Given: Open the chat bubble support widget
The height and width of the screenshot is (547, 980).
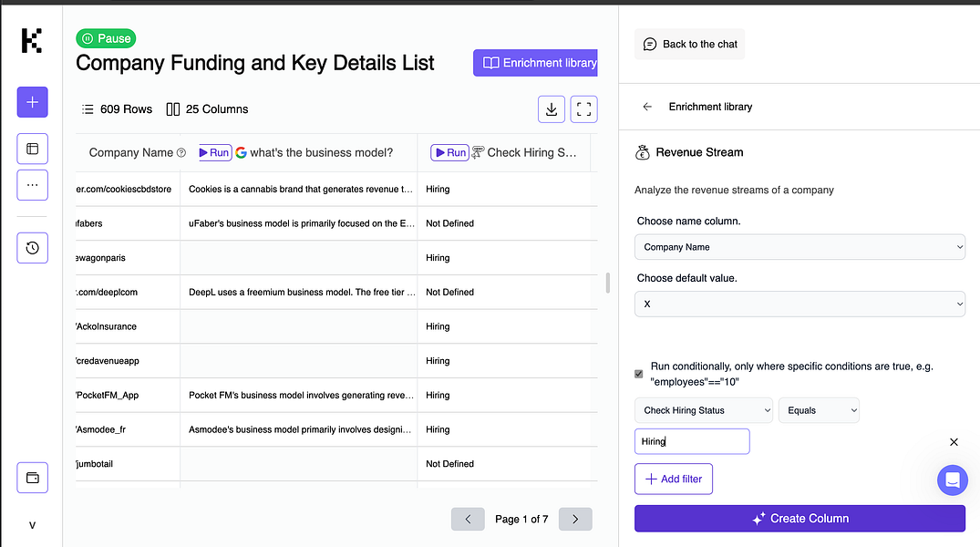Looking at the screenshot, I should (952, 480).
